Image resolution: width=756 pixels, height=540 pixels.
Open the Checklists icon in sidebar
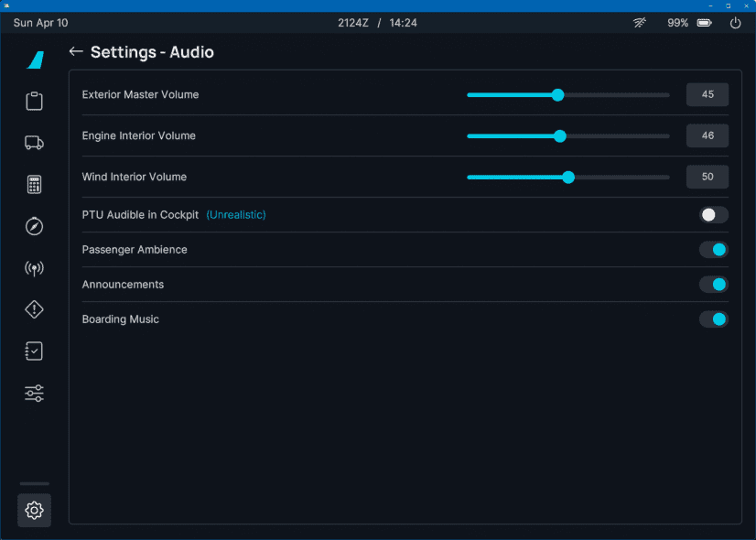35,351
